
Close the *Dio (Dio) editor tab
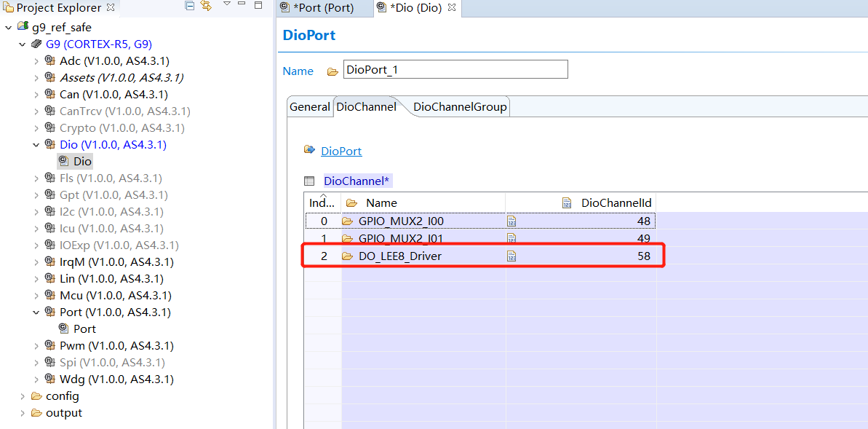(x=451, y=8)
